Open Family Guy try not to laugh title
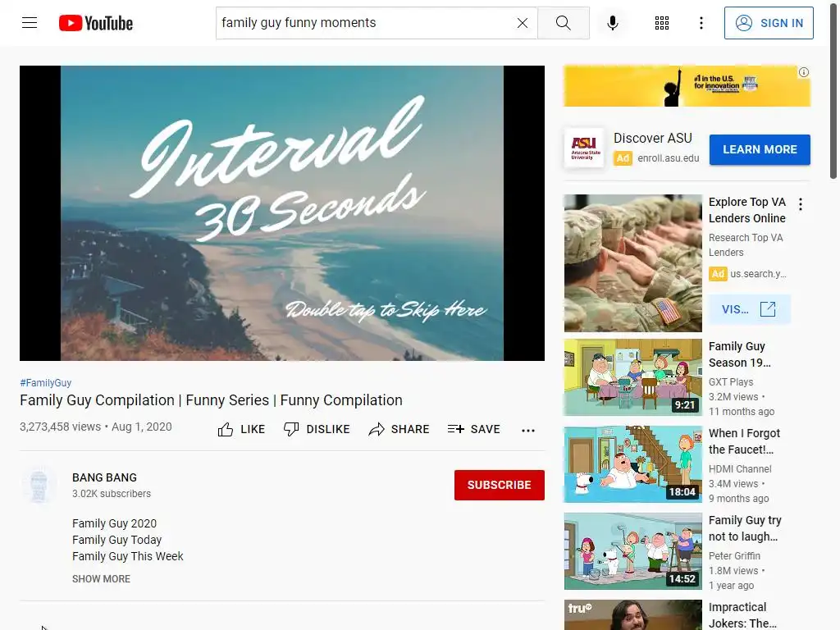840x630 pixels. pos(745,528)
